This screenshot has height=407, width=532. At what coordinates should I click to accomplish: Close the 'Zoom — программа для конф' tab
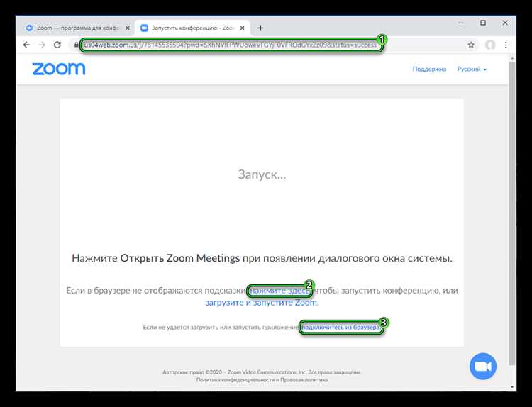point(127,28)
